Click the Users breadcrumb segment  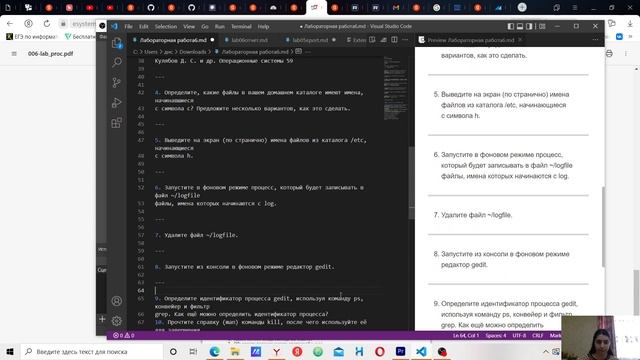151,52
